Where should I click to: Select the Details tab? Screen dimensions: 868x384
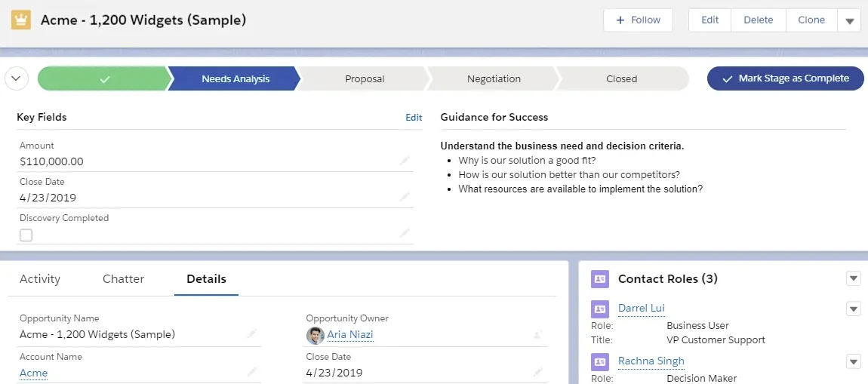pos(207,279)
